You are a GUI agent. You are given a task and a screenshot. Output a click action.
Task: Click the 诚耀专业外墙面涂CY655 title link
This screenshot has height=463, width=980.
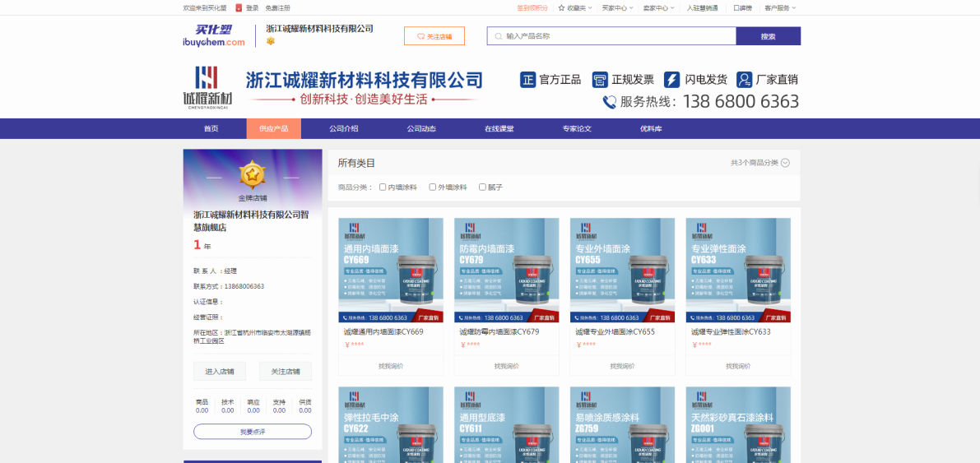tap(615, 331)
